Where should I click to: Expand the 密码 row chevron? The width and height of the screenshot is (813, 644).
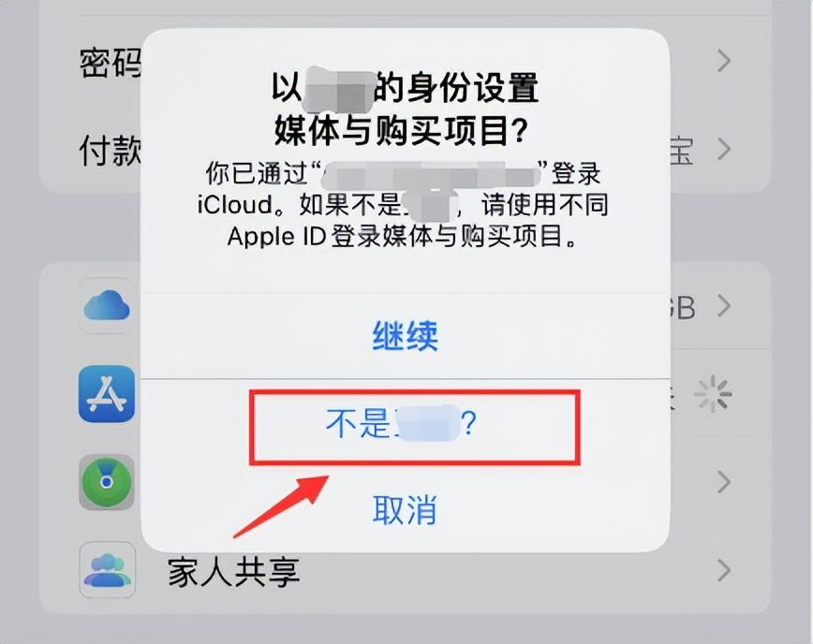pos(724,61)
